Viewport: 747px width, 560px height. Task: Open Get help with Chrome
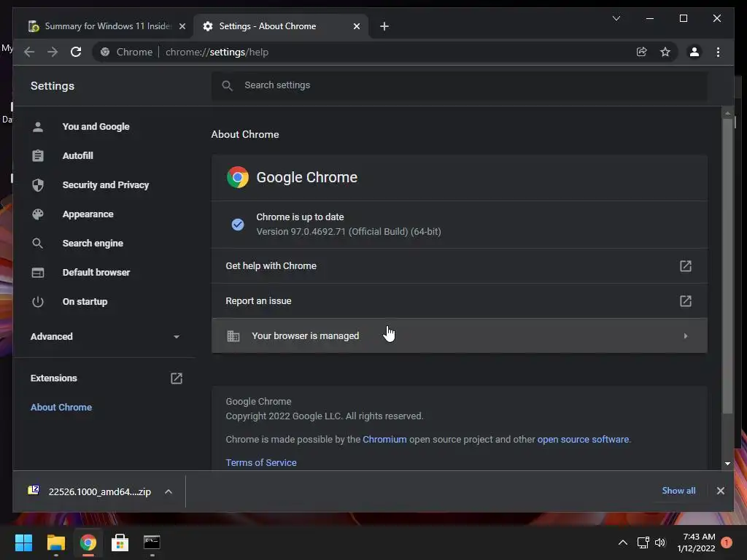pos(459,265)
